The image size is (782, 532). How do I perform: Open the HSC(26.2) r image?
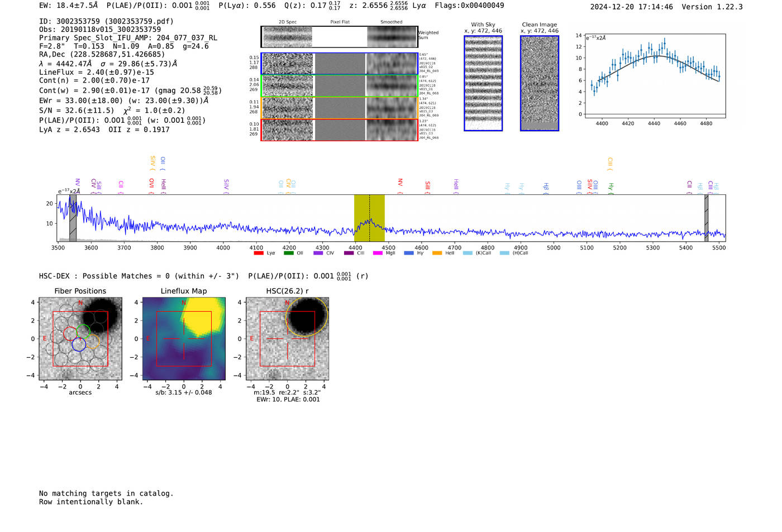tap(287, 339)
